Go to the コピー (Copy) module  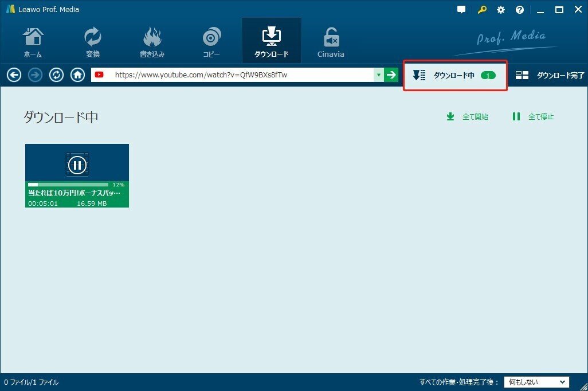[x=211, y=42]
